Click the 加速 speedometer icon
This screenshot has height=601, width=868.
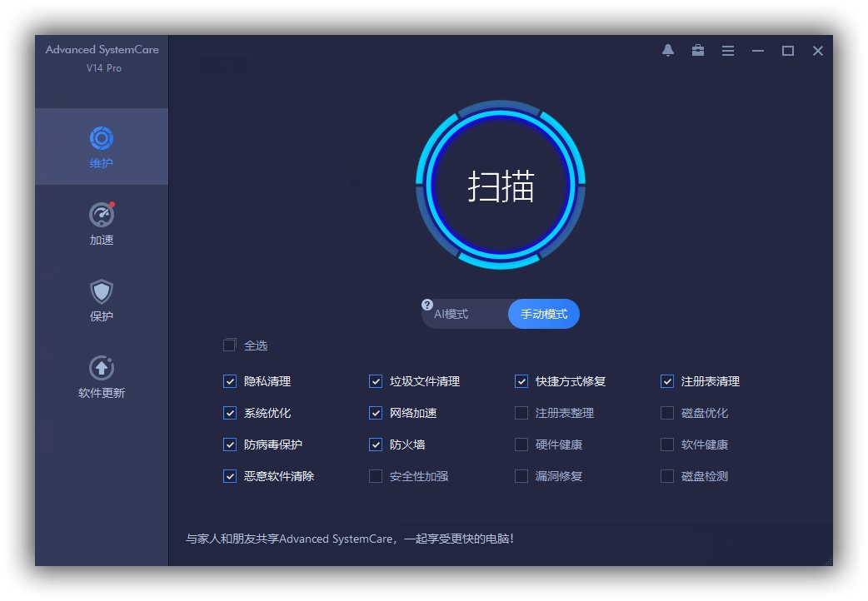point(102,215)
